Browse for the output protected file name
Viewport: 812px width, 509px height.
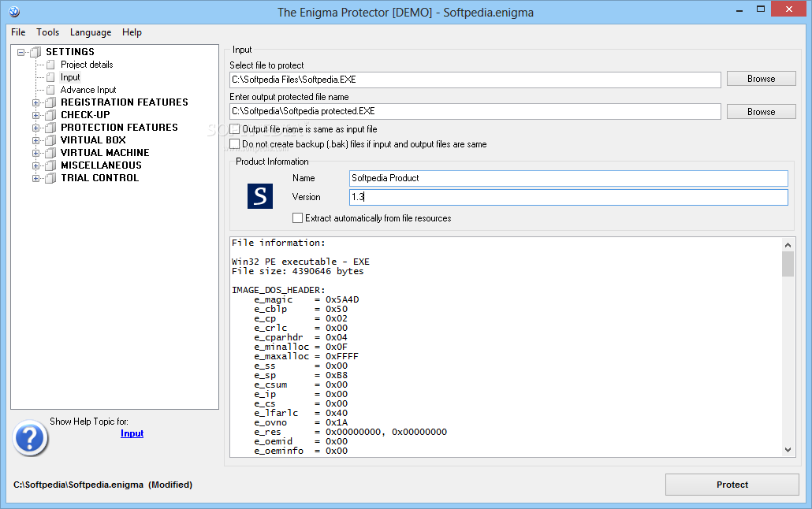762,112
